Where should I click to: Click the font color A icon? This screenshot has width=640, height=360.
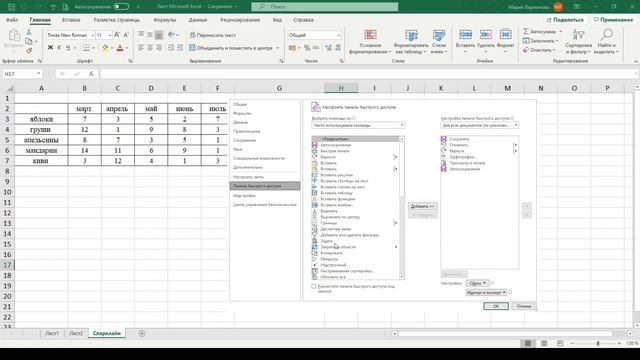120,48
